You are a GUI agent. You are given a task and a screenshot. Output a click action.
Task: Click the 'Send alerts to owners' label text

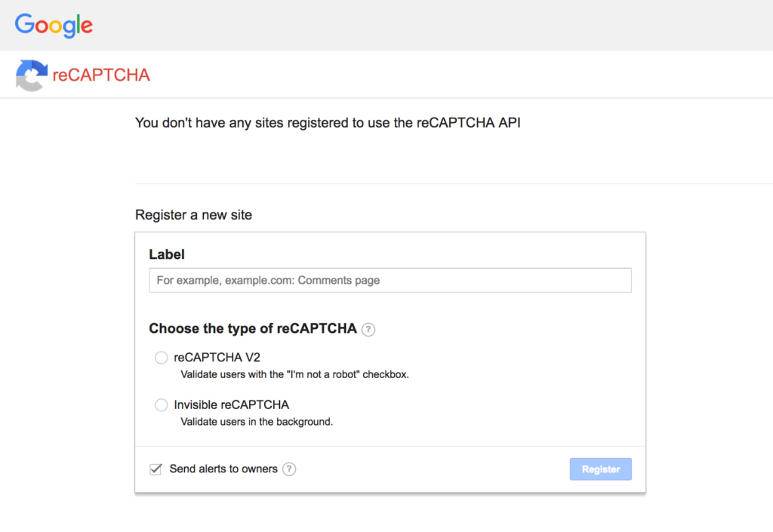(x=223, y=469)
